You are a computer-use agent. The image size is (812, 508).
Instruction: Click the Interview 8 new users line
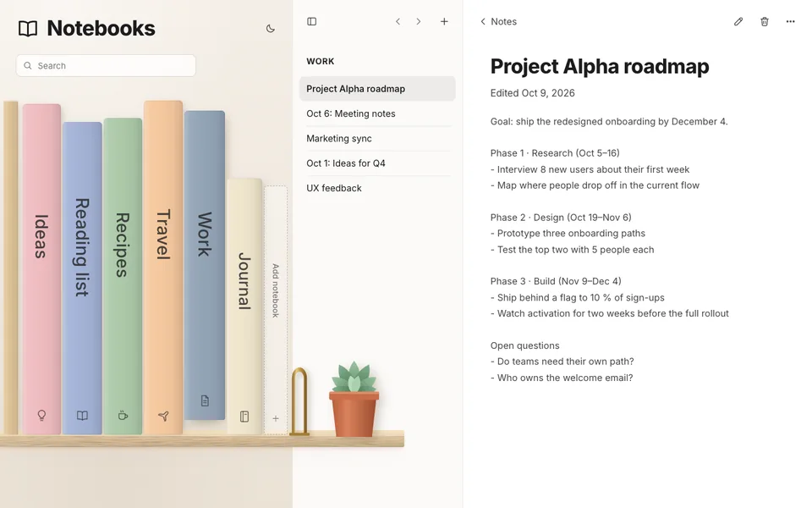point(590,169)
